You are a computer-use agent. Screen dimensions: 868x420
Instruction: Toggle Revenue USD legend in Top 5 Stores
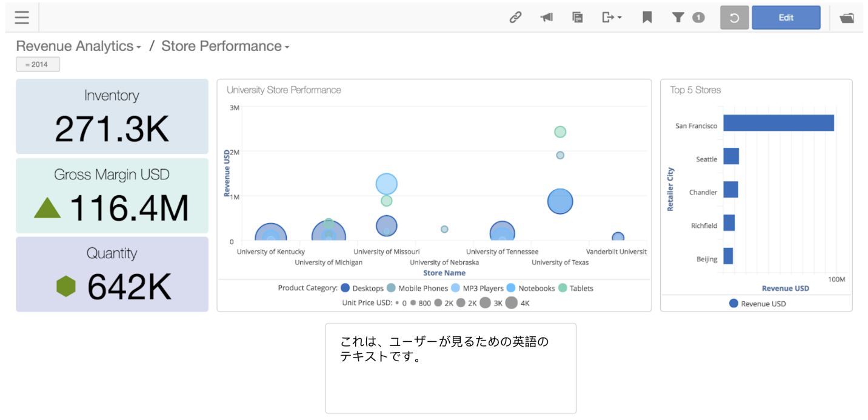[x=758, y=304]
